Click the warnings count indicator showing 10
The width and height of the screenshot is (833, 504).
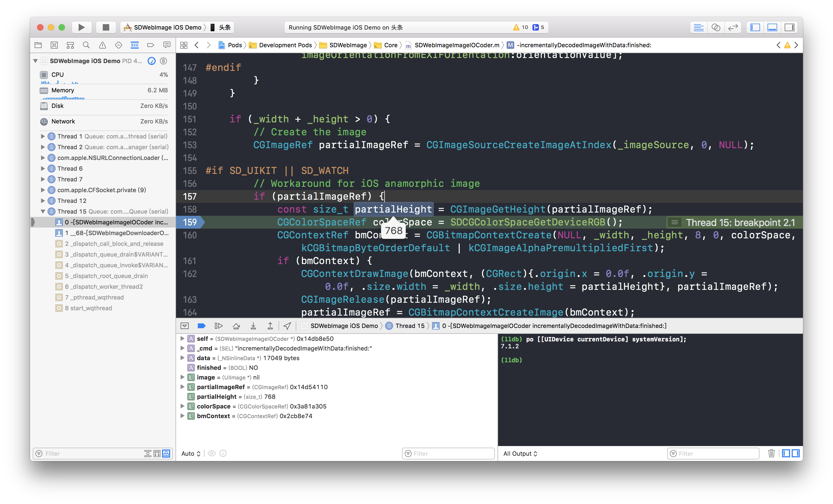(521, 27)
